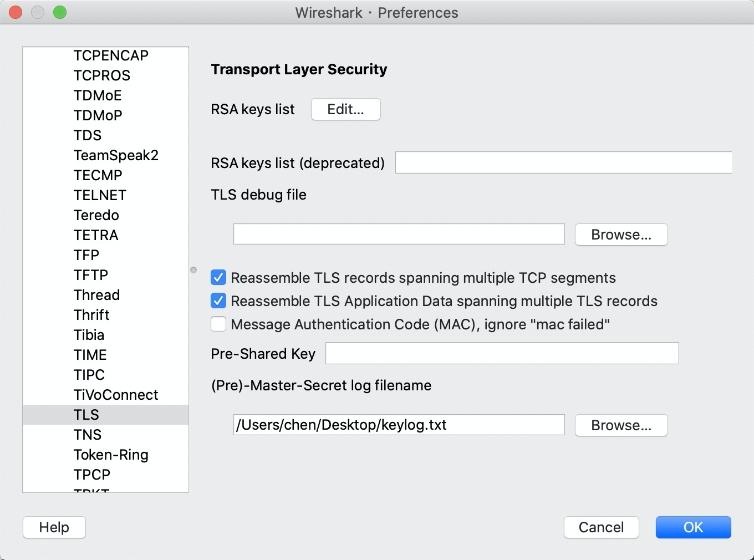Choose TDMoP in the protocol list
The height and width of the screenshot is (560, 754).
point(105,115)
